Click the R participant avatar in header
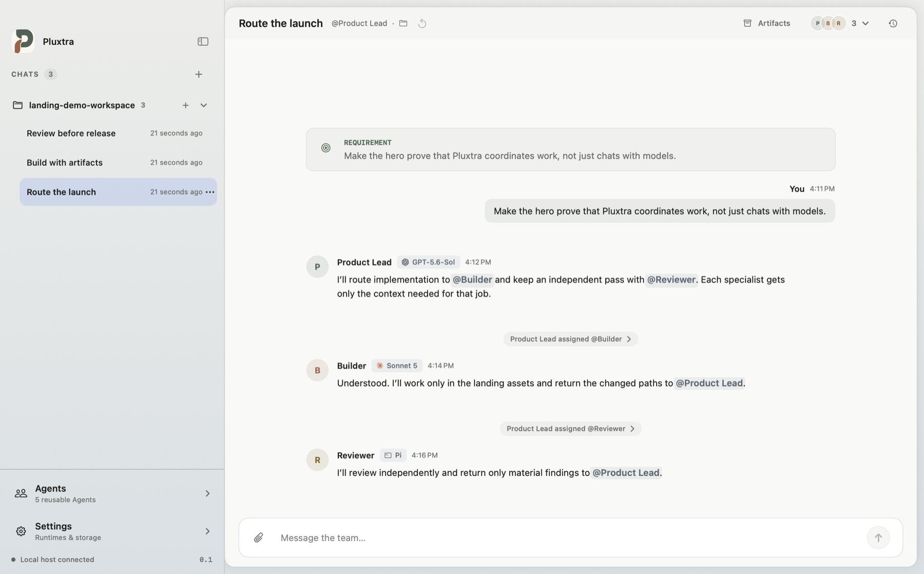 point(839,23)
